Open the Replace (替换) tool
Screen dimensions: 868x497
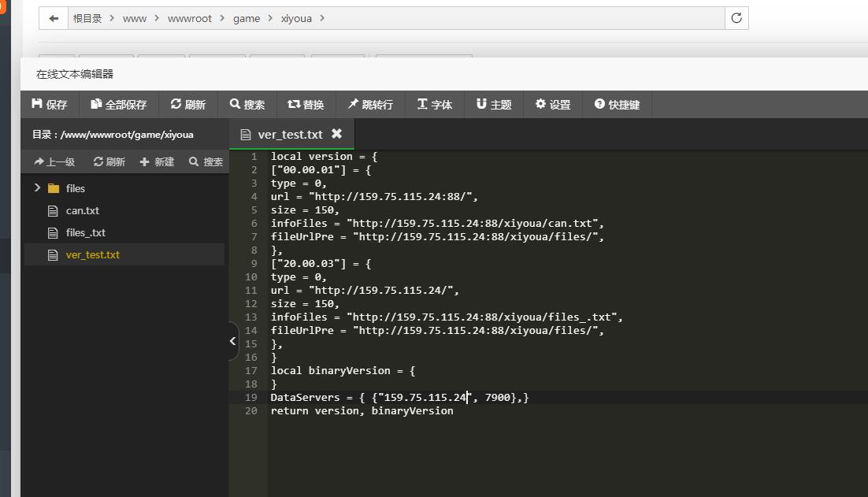point(306,104)
